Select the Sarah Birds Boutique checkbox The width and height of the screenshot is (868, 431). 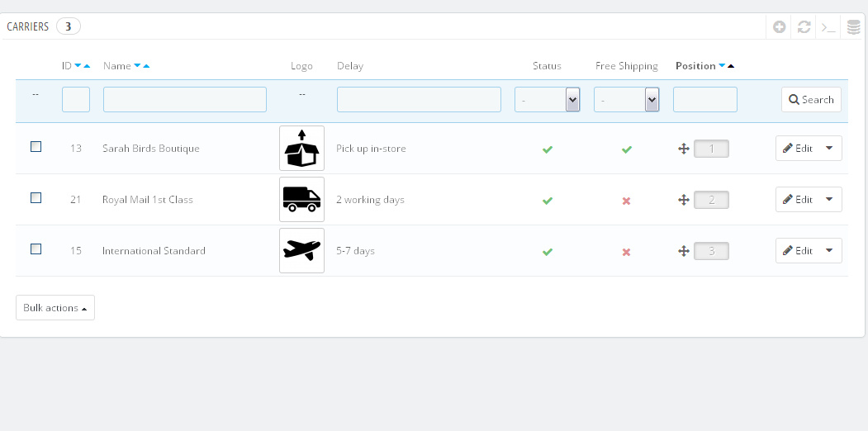point(36,147)
